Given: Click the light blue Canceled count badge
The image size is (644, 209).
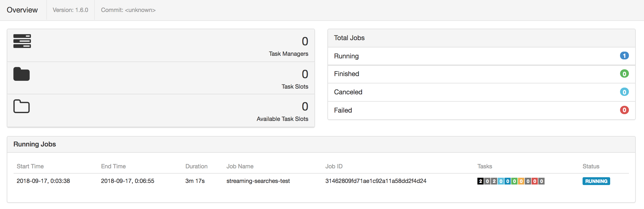Looking at the screenshot, I should tap(624, 92).
